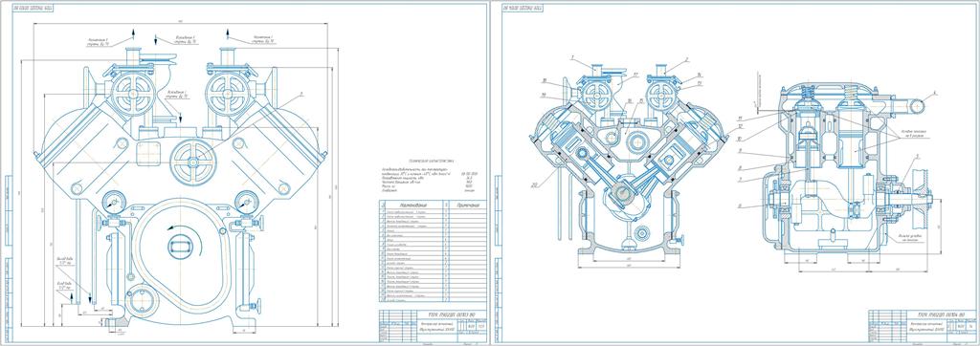980x346 pixels.
Task: Select the central handwheel between the cylinder banks
Action: click(x=193, y=162)
